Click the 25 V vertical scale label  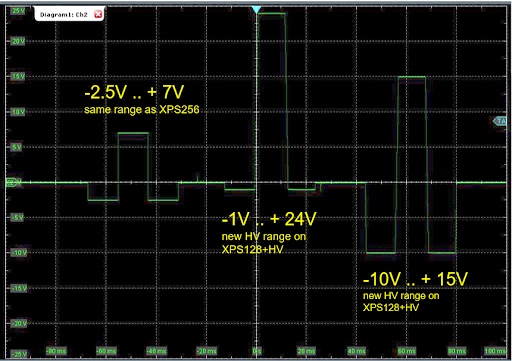coord(18,11)
